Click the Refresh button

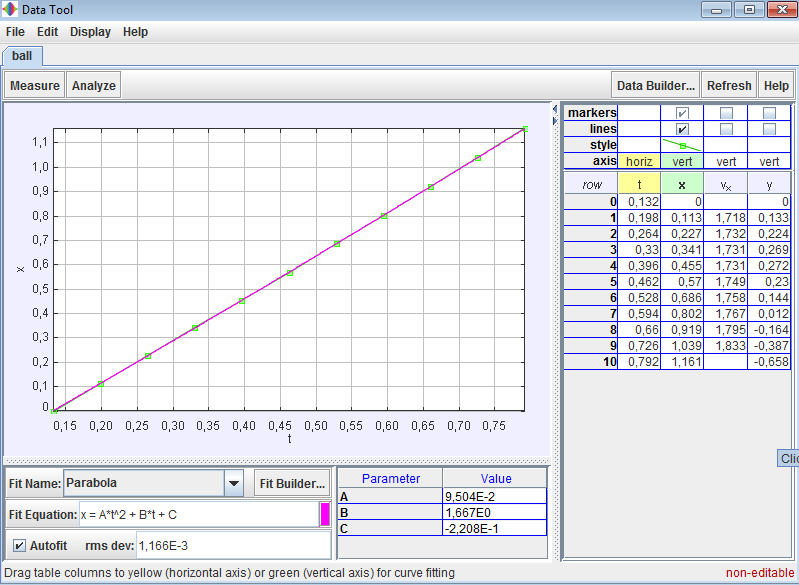[729, 86]
